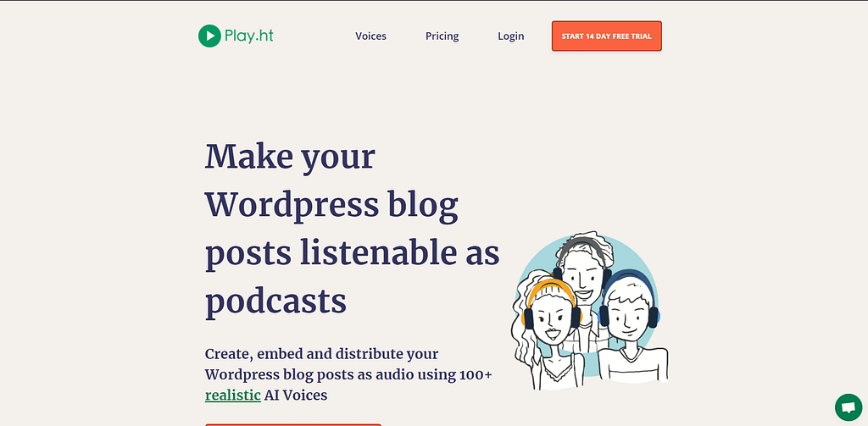
Task: Open the Login link
Action: [x=510, y=36]
